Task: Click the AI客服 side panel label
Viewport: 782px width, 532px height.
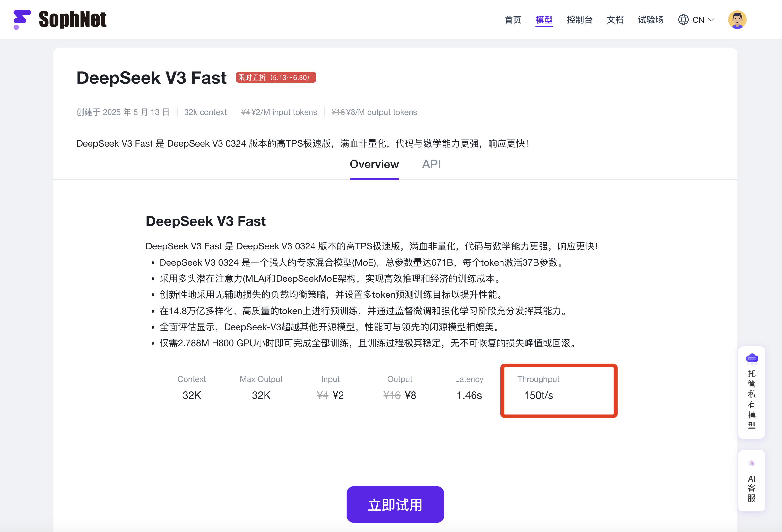Action: [x=752, y=488]
